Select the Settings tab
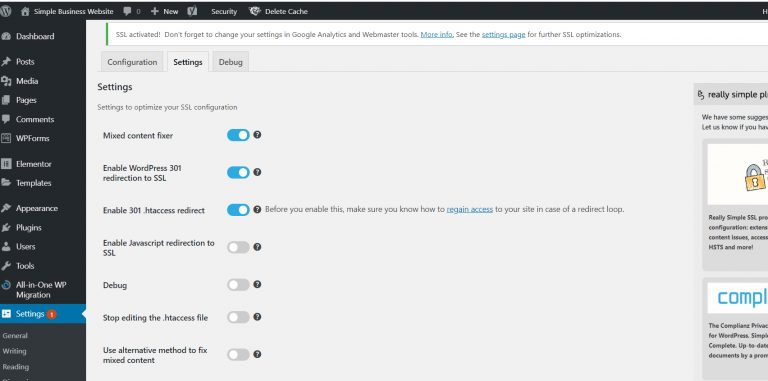 [x=188, y=62]
